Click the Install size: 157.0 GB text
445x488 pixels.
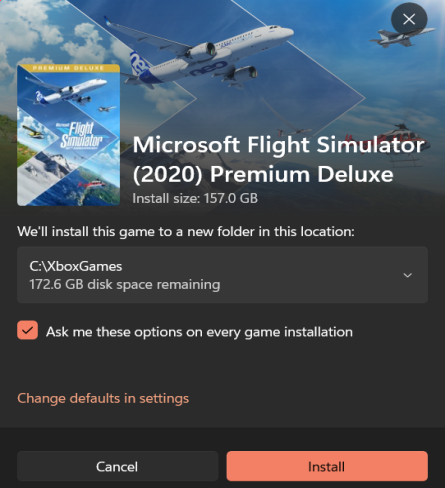coord(195,198)
